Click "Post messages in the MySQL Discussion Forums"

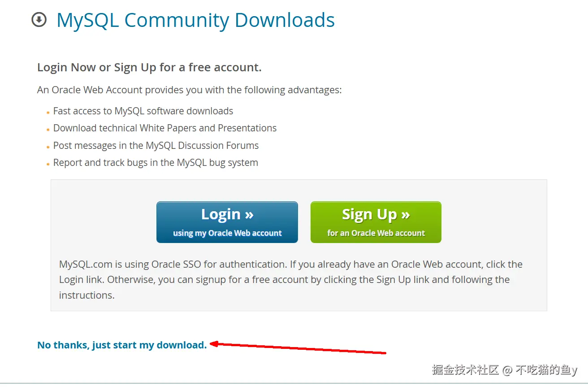point(156,145)
